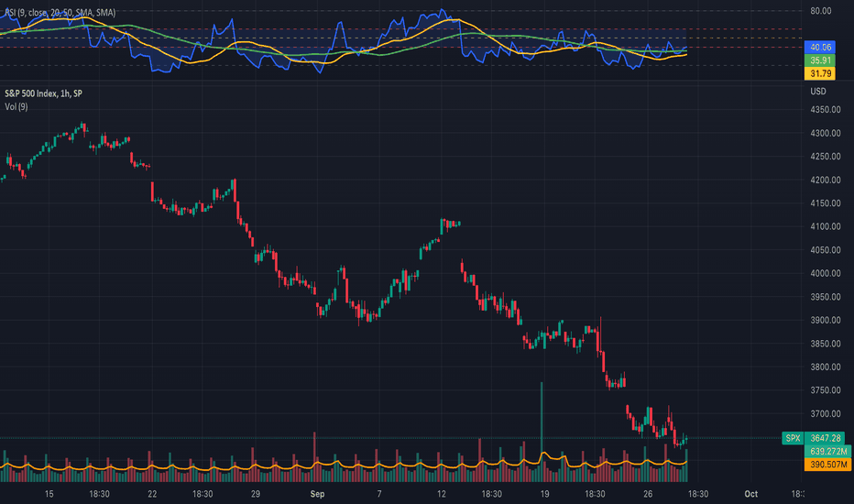Viewport: 854px width, 504px height.
Task: Select the volume label 639.272M
Action: click(827, 451)
